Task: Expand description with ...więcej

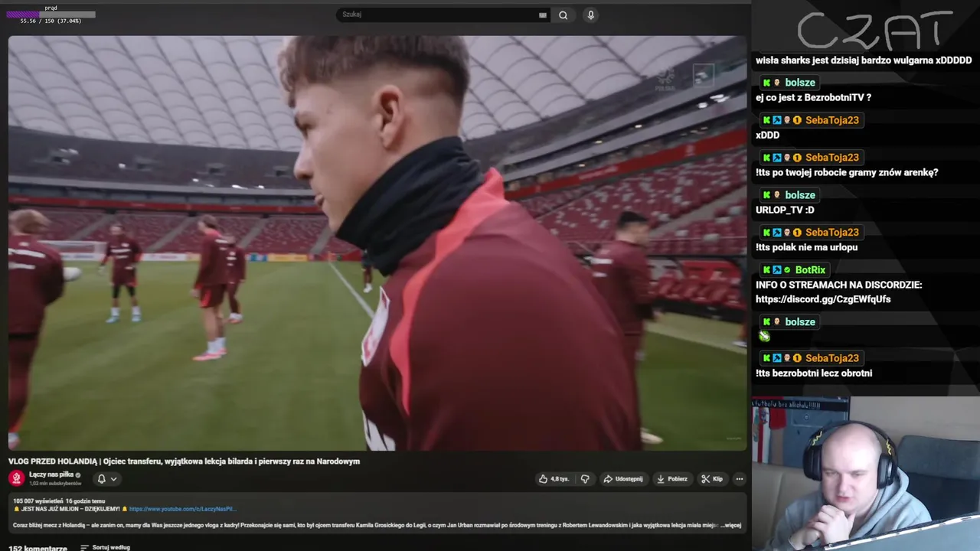Action: coord(731,525)
